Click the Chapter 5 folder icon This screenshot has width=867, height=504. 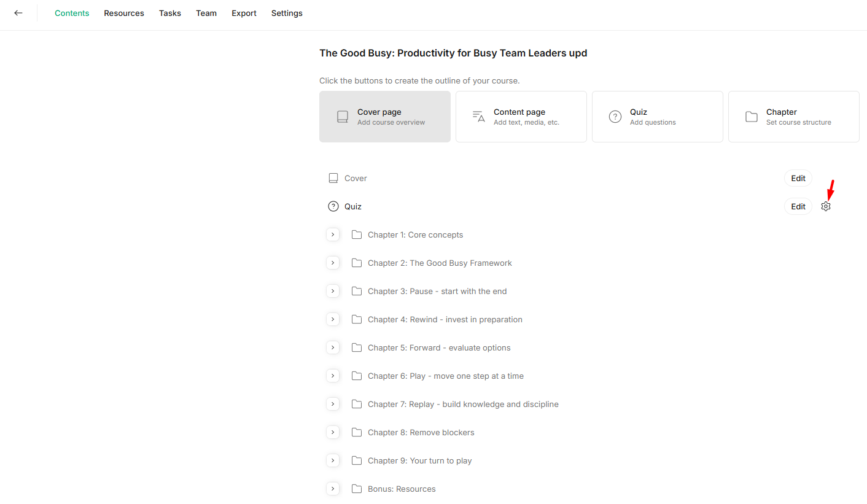pyautogui.click(x=357, y=347)
